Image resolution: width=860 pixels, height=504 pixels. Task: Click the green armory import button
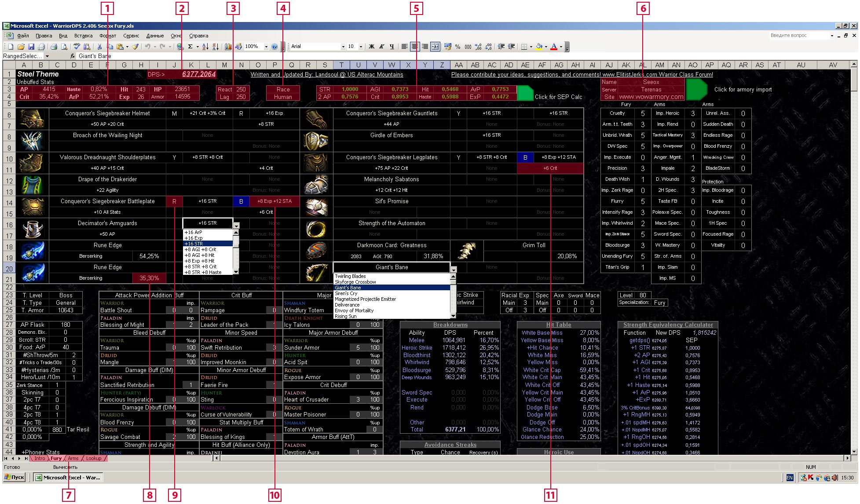click(696, 89)
